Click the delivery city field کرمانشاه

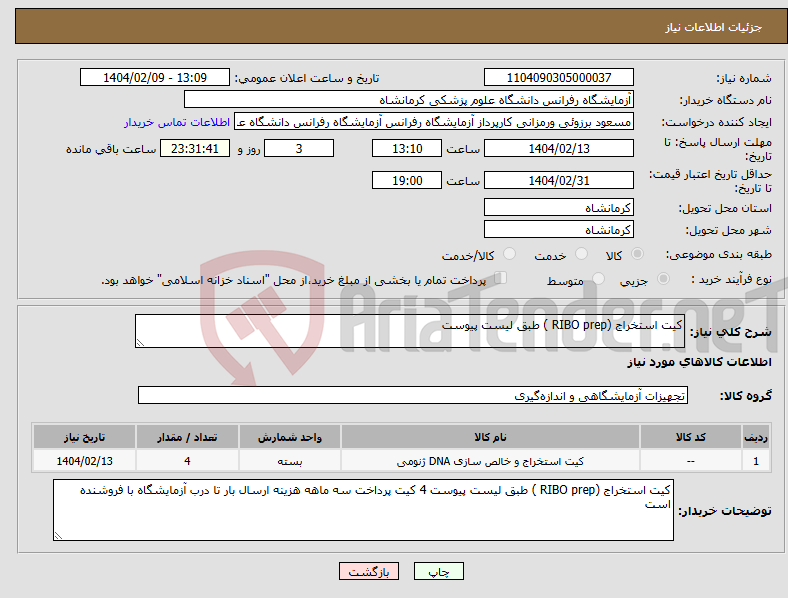[559, 229]
